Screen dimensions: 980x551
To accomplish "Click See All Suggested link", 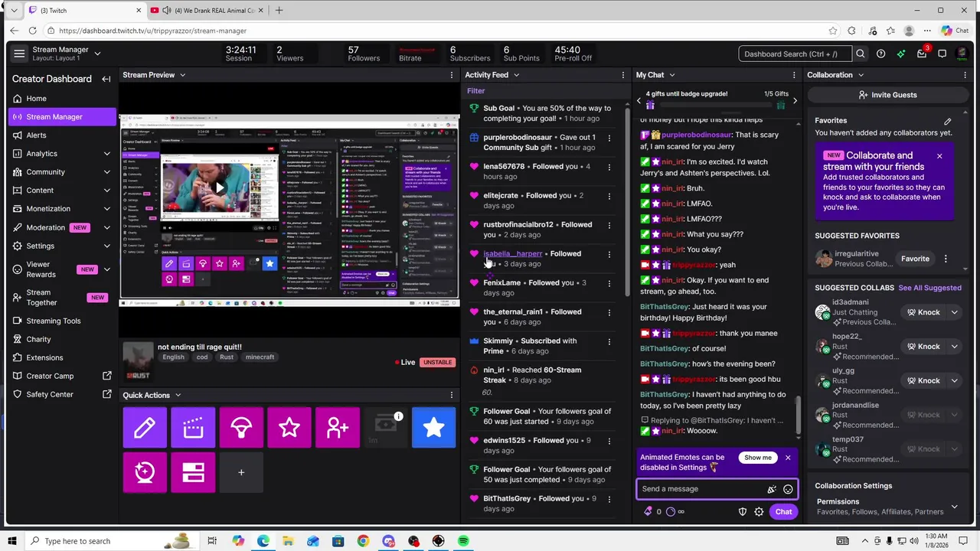I will 929,288.
